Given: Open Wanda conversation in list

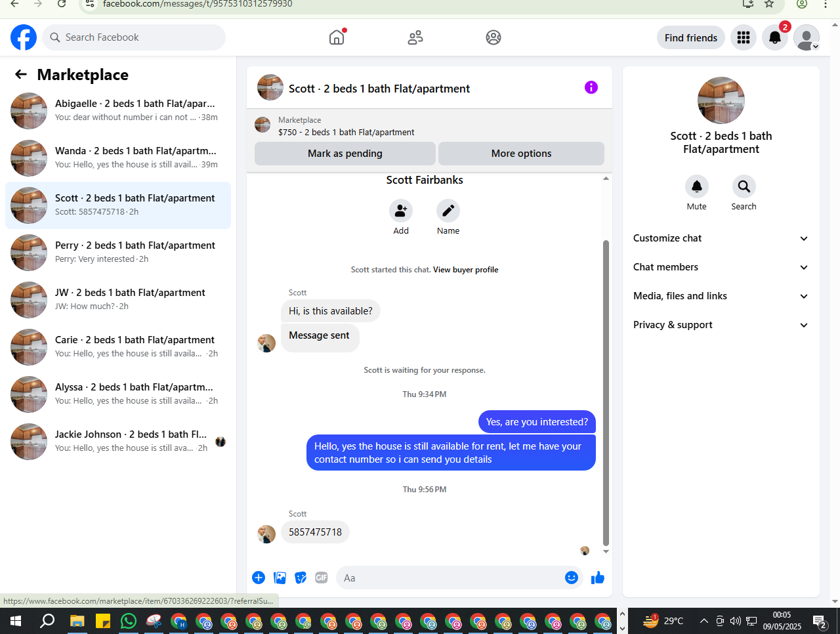Looking at the screenshot, I should click(x=118, y=158).
